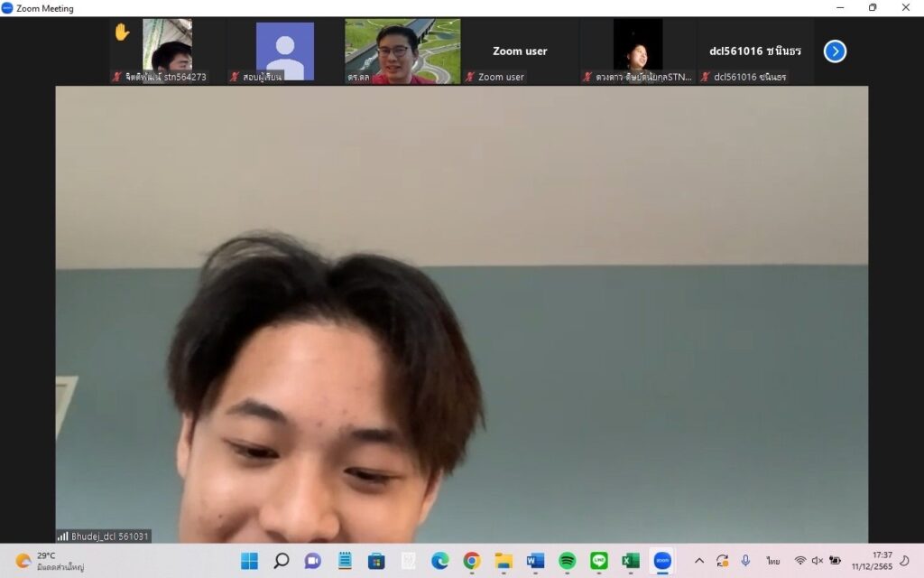Screen dimensions: 924x578
Task: Open Microsoft Edge from the taskbar
Action: 440,561
